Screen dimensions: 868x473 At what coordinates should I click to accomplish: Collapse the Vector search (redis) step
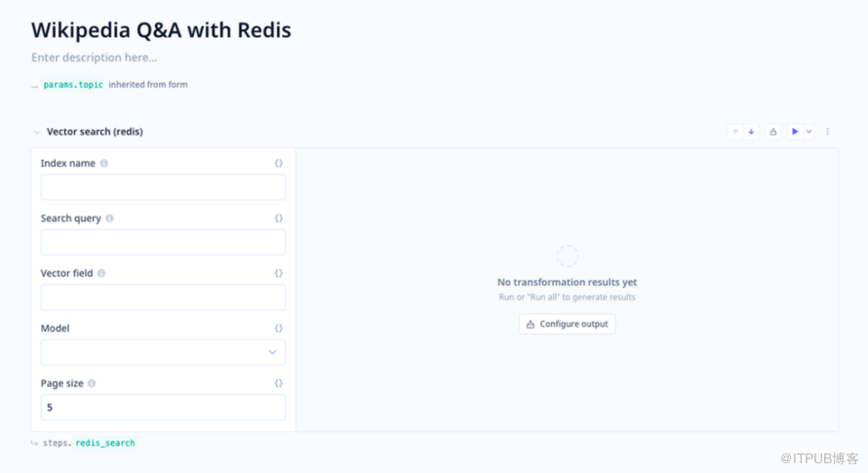pyautogui.click(x=37, y=132)
